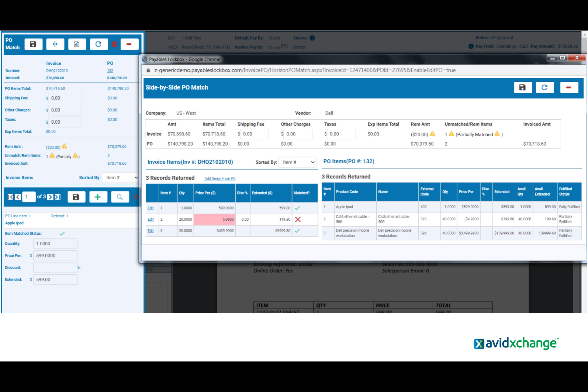Click the Fully Fulfilled status cell
Image resolution: width=588 pixels, height=392 pixels.
coord(569,207)
